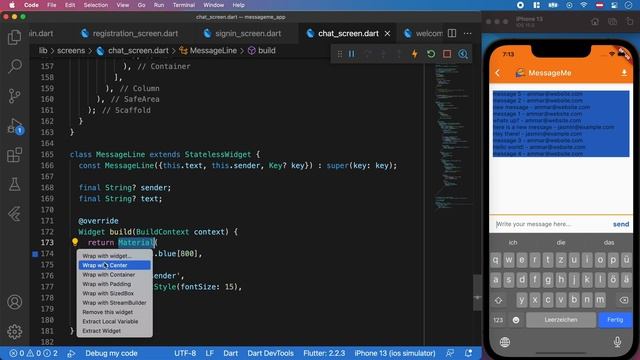The height and width of the screenshot is (360, 640).
Task: Open the widget inspector debug icon
Action: tap(463, 54)
